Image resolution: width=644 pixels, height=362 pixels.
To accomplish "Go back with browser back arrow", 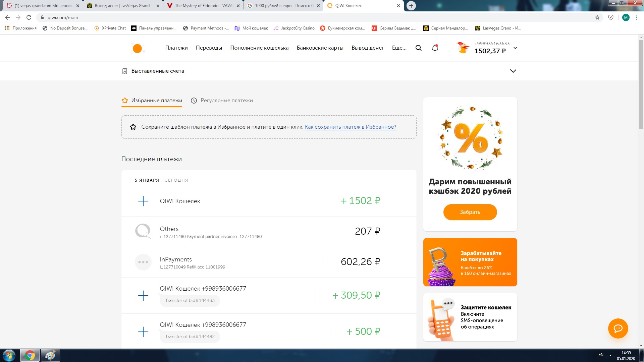I will tap(7, 17).
